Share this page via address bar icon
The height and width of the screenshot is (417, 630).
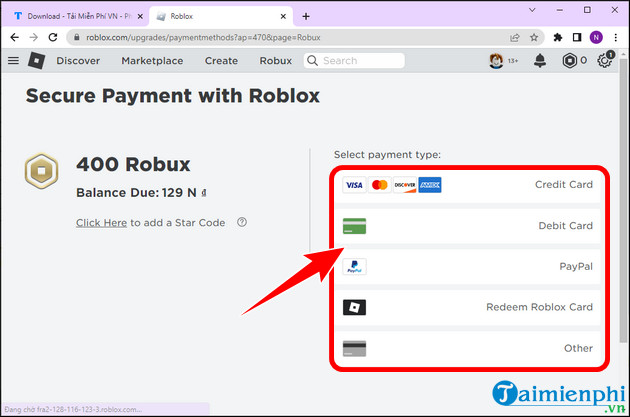point(515,37)
